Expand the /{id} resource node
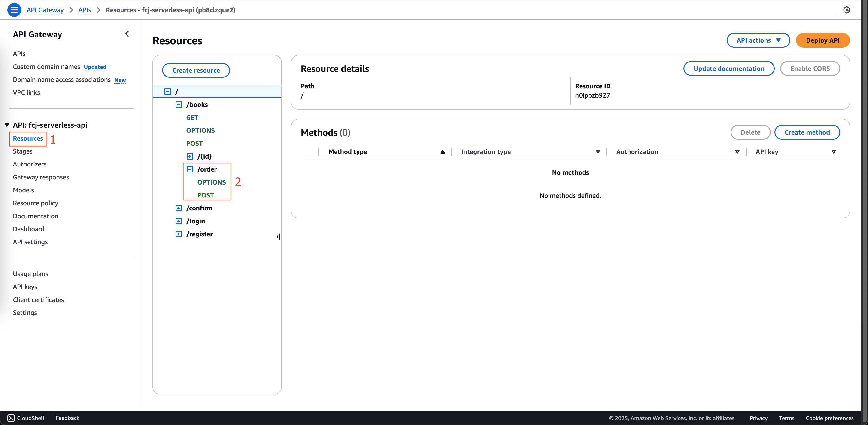 coord(190,156)
